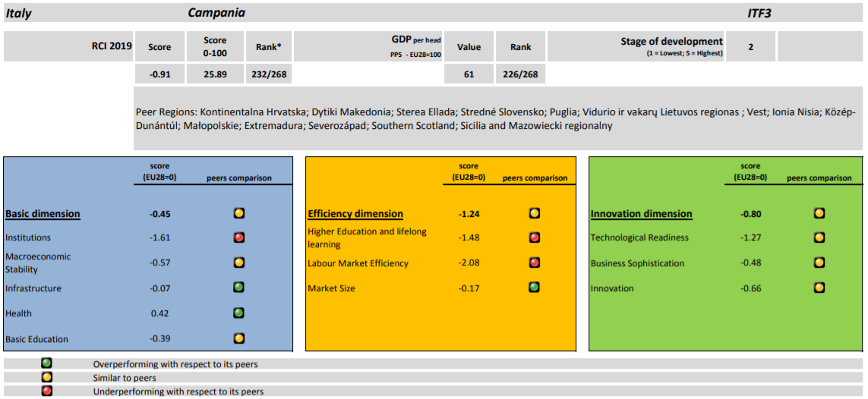The height and width of the screenshot is (399, 868).
Task: Click the red Labour Market Efficiency indicator
Action: (535, 263)
